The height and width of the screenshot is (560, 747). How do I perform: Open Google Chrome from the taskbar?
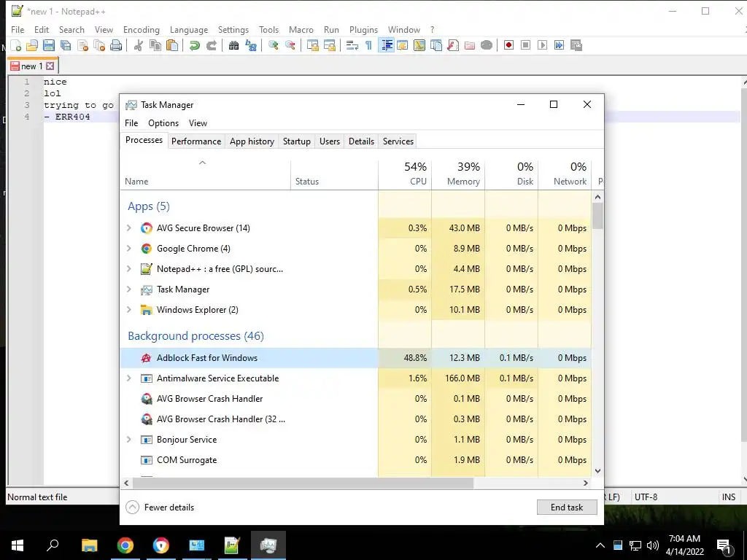[x=125, y=545]
